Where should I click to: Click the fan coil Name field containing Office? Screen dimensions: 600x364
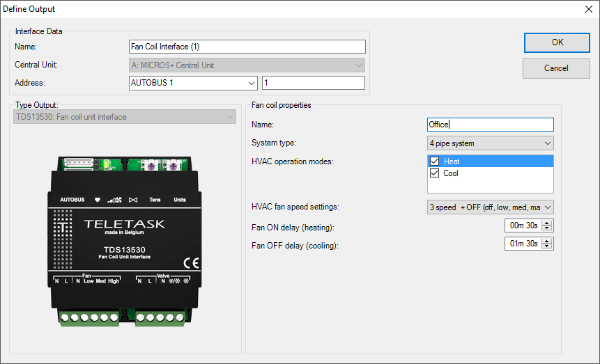click(x=491, y=125)
